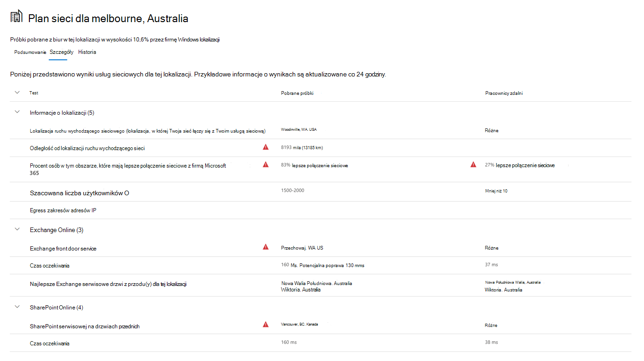
Task: Click the 37 ms remote latency value
Action: click(x=491, y=264)
